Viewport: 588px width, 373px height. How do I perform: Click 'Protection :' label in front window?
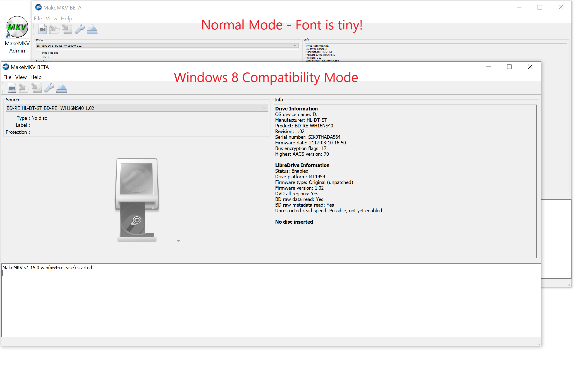click(x=18, y=132)
